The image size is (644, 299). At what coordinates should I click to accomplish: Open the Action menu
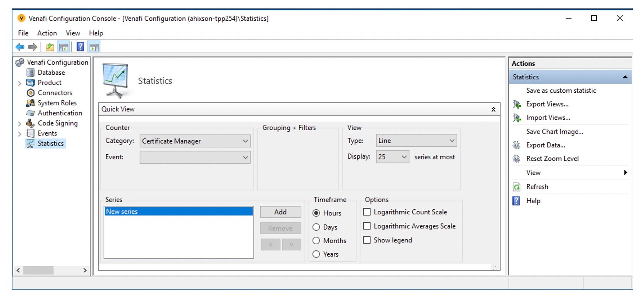(47, 33)
